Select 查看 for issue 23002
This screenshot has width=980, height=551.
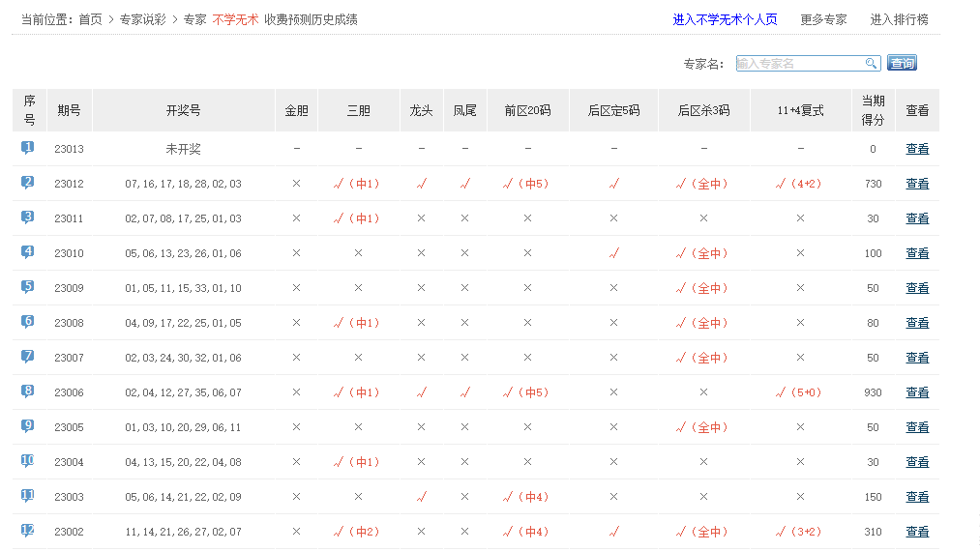coord(917,532)
